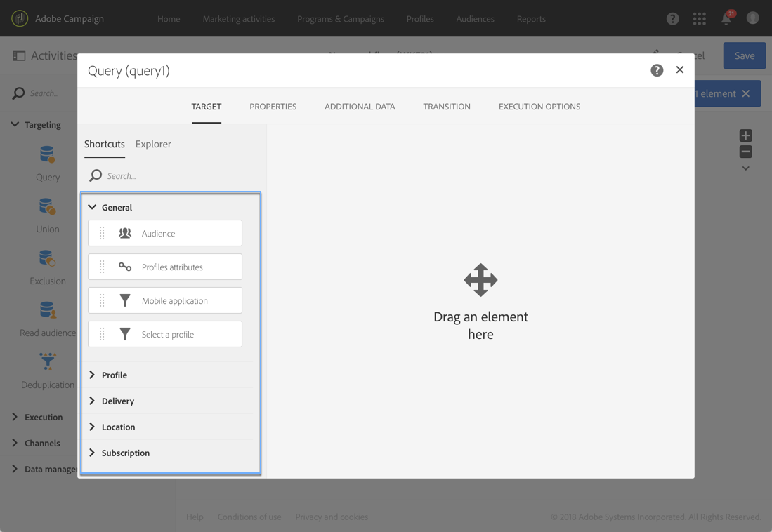Expand the Execution activities group
Viewport: 772px width, 532px height.
[x=15, y=417]
